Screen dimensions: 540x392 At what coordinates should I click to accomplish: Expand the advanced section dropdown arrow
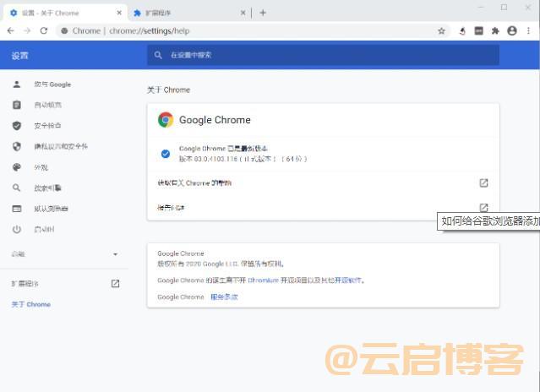coord(116,254)
